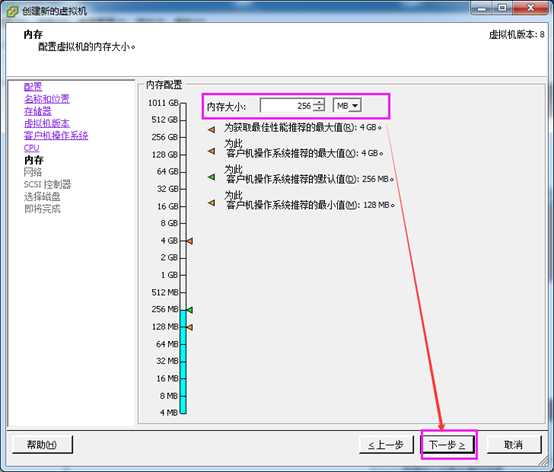
Task: Maximize the wizard window
Action: click(502, 8)
